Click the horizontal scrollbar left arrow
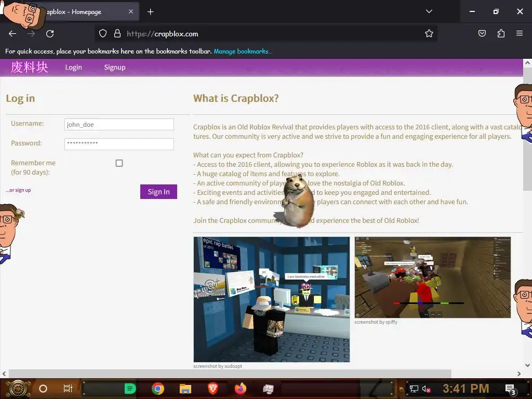This screenshot has height=399, width=532. coord(4,374)
